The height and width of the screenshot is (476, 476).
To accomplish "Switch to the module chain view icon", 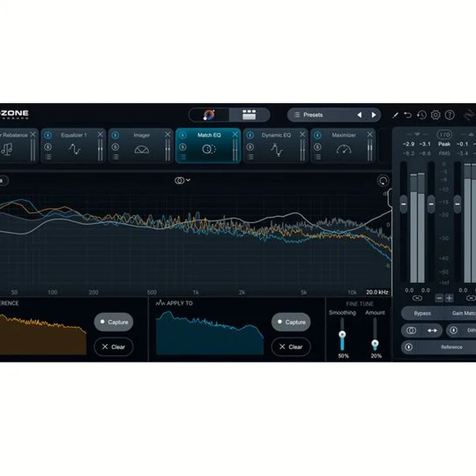I will (249, 115).
